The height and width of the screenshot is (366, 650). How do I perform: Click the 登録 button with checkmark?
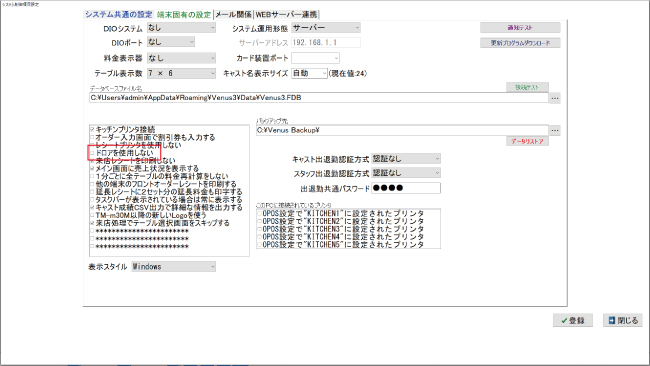573,320
